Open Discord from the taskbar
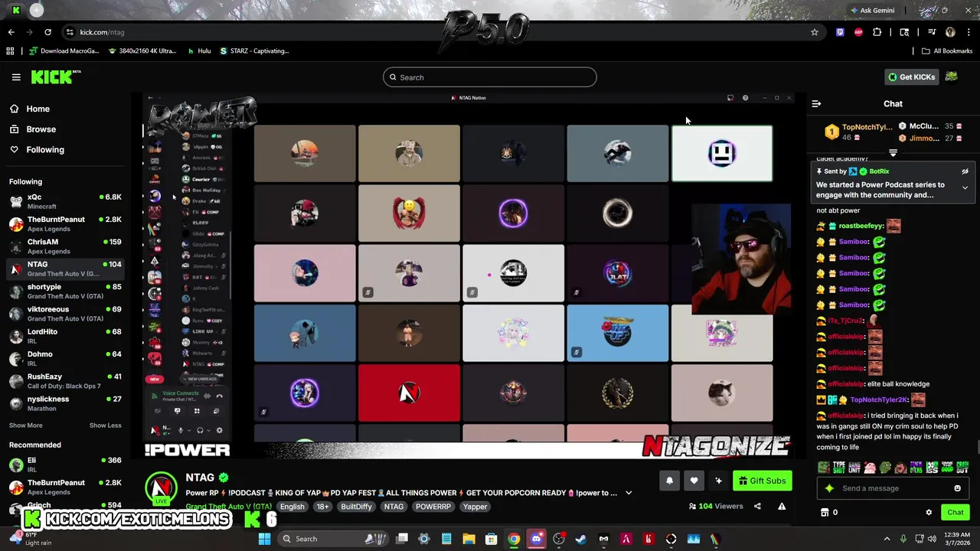Screen dimensions: 980x551 (x=536, y=539)
